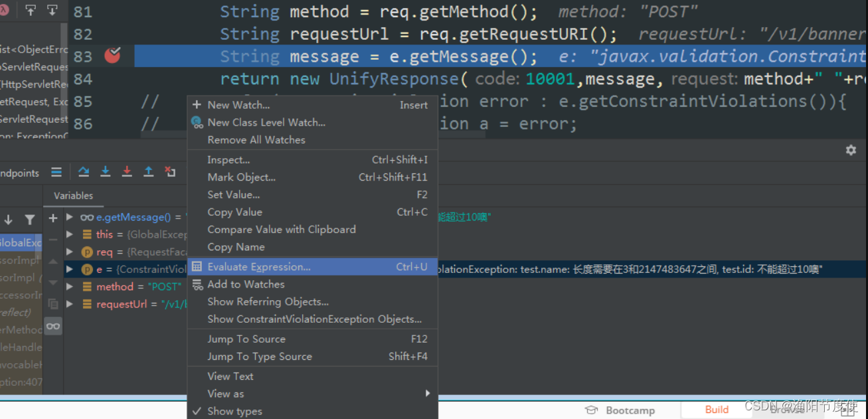Click the filter funnel icon in frames panel
Image resolution: width=868 pixels, height=419 pixels.
point(30,219)
